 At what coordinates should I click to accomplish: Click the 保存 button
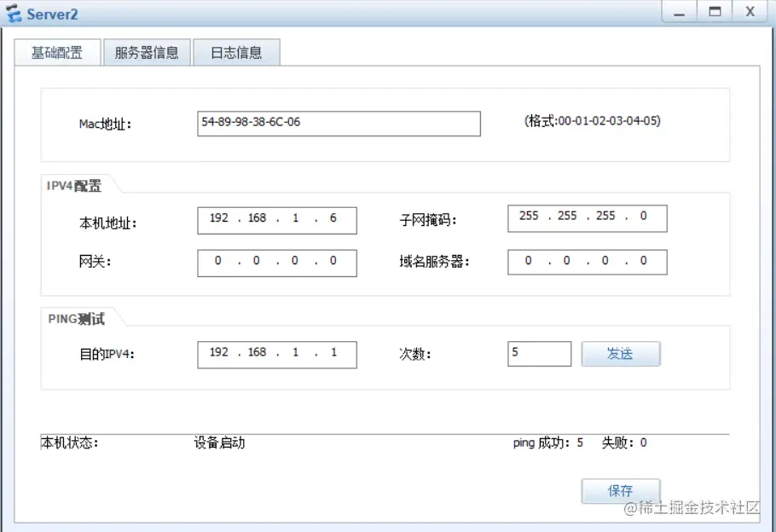point(621,490)
